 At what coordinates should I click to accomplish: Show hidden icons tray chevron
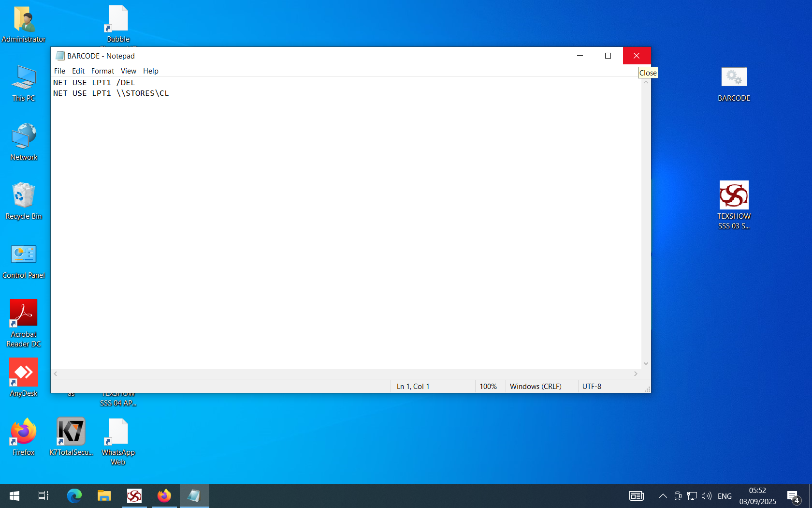click(x=663, y=496)
